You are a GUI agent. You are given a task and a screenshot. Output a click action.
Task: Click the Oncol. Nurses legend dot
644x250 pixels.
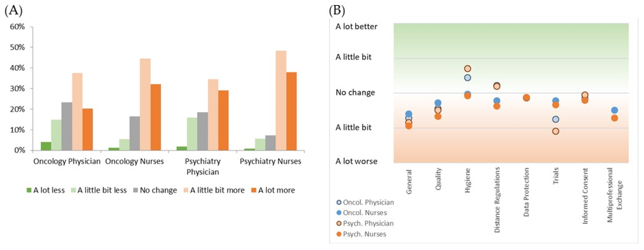339,213
